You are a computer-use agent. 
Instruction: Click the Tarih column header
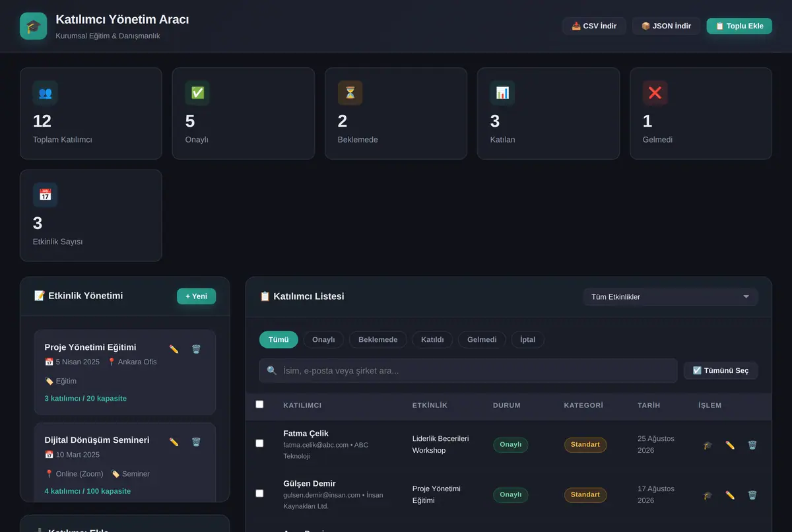click(649, 405)
